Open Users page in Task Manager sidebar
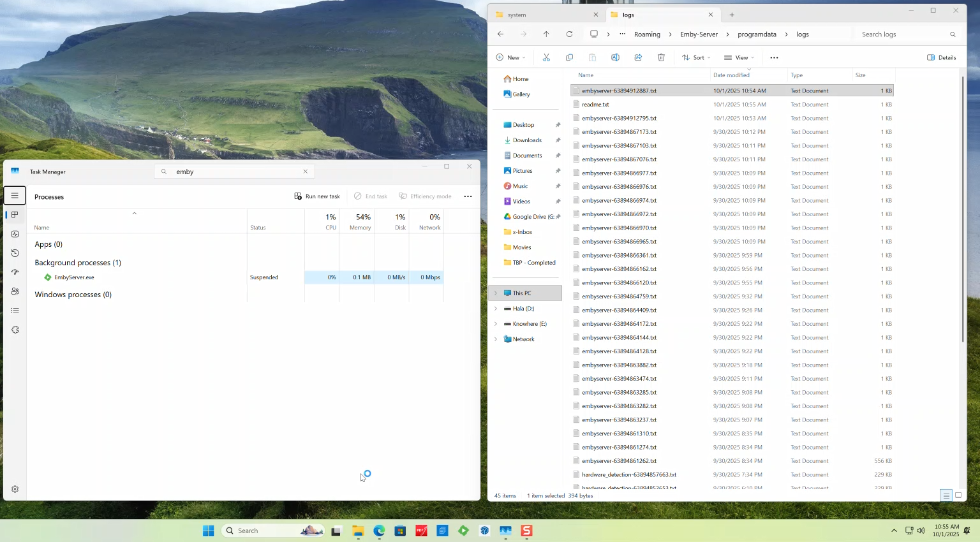 [x=15, y=291]
